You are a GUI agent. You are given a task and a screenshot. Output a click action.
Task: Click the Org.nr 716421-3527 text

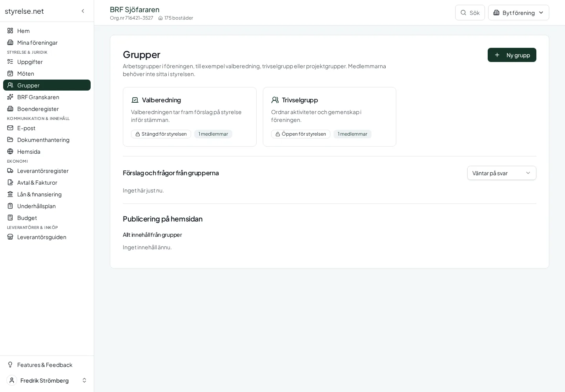131,18
